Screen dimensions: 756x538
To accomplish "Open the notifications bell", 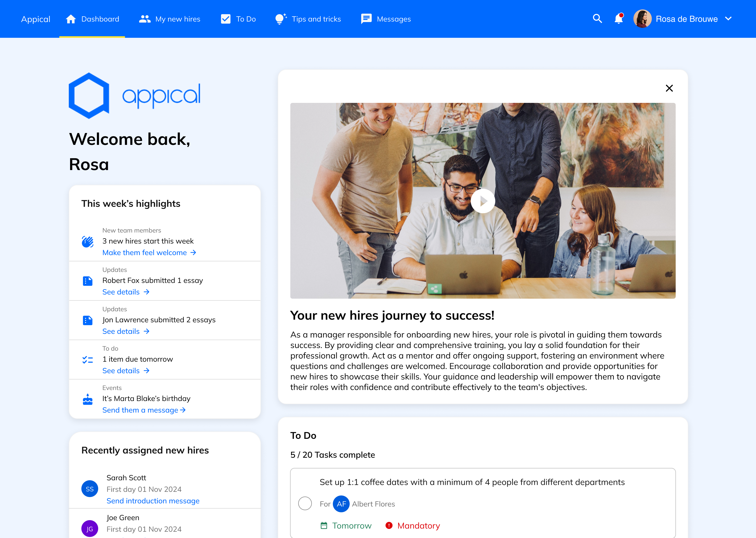I will [x=618, y=19].
